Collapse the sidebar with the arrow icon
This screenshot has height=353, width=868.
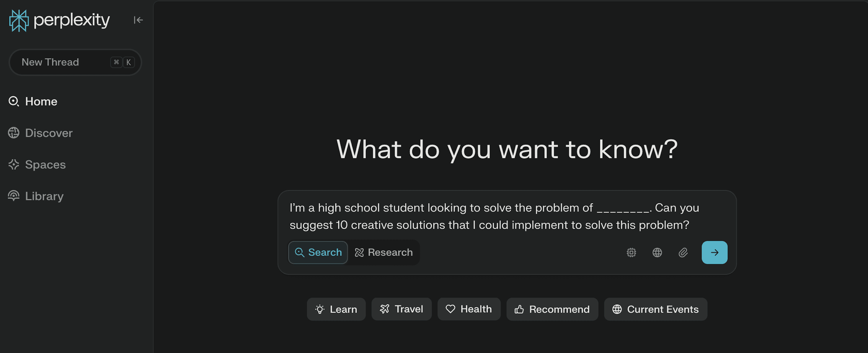coord(138,20)
